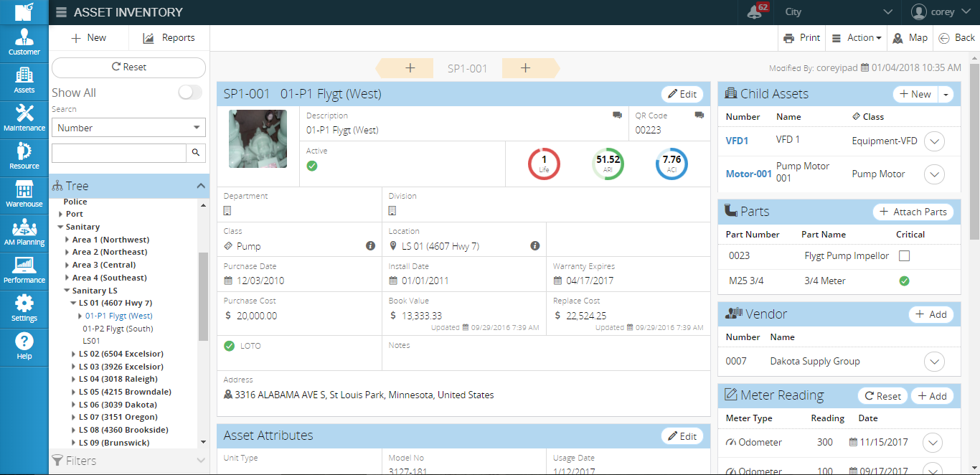Open the hamburger menu next to Asset Inventory

pos(61,11)
